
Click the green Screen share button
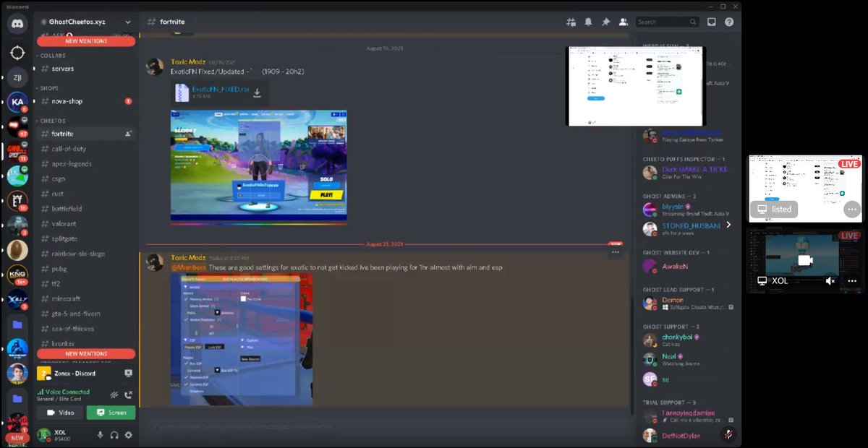111,413
